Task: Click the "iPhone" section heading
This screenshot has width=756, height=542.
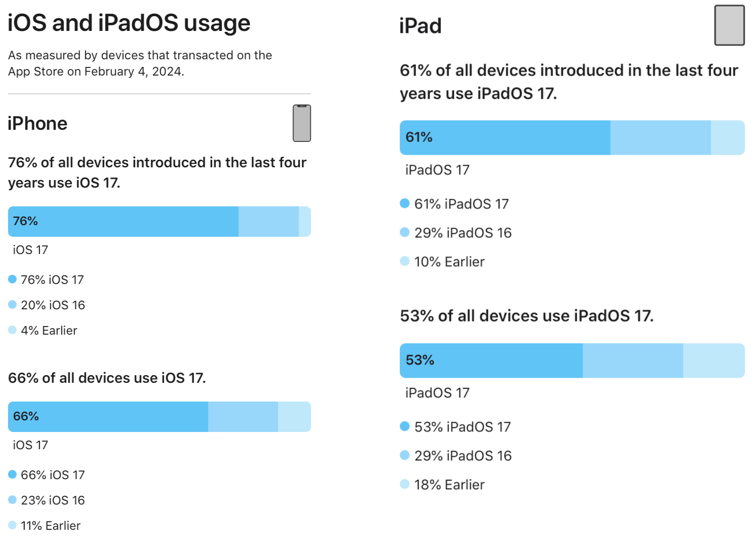Action: click(x=37, y=123)
